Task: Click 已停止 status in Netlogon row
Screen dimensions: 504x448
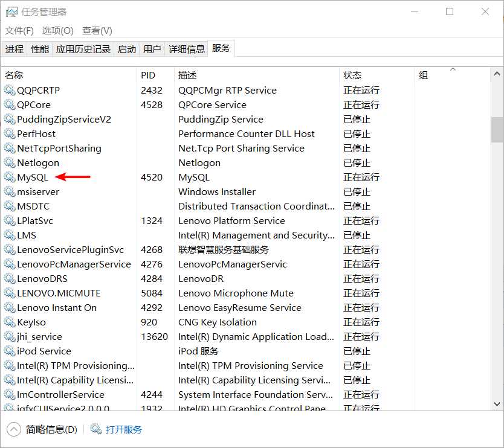Action: (357, 163)
